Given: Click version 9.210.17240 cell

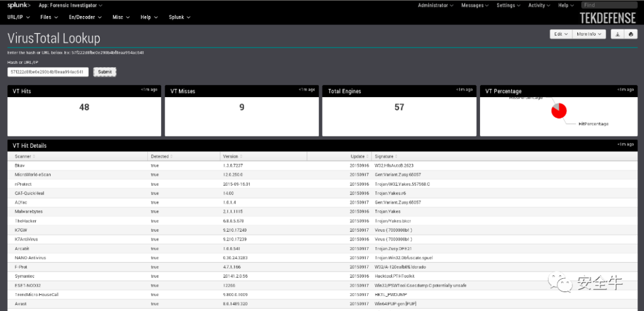Looking at the screenshot, I should pyautogui.click(x=235, y=230).
